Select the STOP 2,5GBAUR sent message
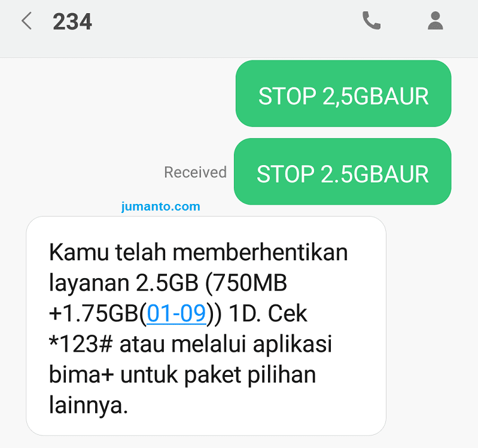 click(x=343, y=93)
